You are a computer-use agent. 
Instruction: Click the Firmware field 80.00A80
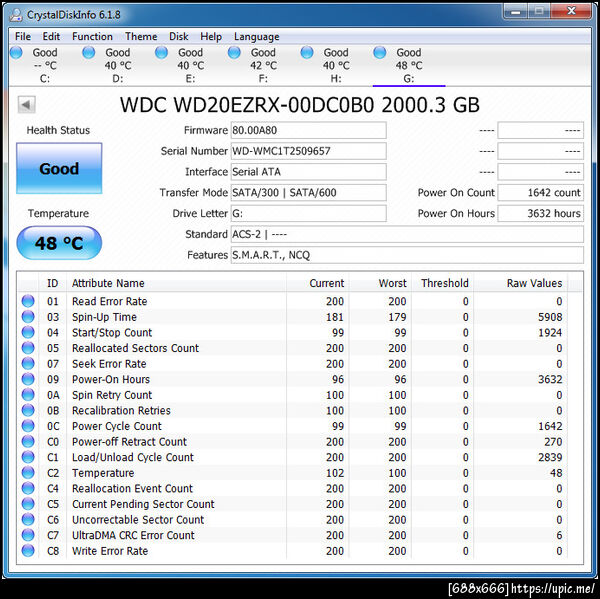[x=308, y=130]
